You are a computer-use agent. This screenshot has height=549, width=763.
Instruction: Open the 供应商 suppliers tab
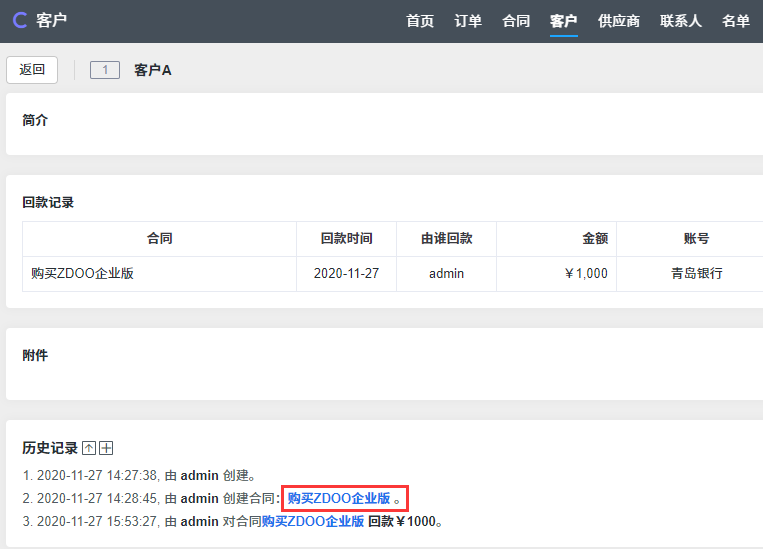tap(619, 21)
